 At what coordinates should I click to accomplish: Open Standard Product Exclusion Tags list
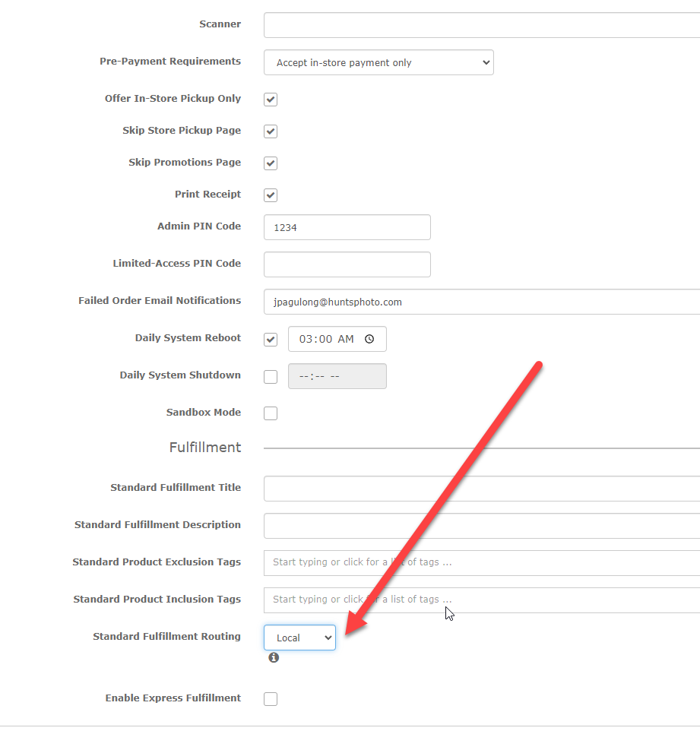pos(482,563)
